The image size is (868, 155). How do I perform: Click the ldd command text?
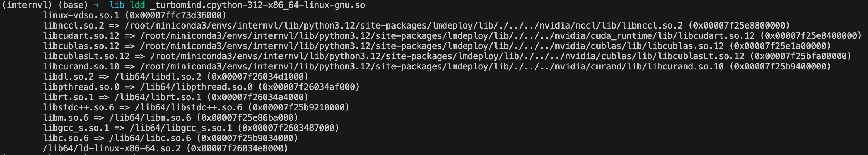[x=137, y=5]
